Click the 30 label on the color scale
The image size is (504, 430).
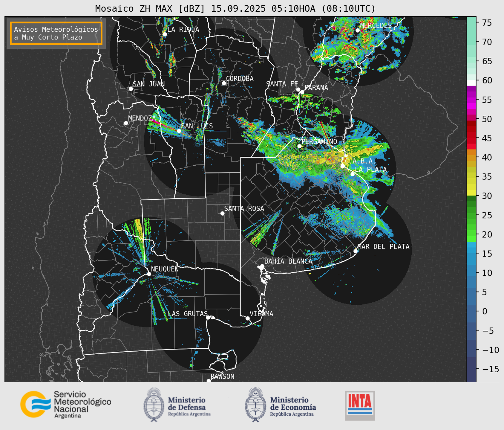coord(486,196)
